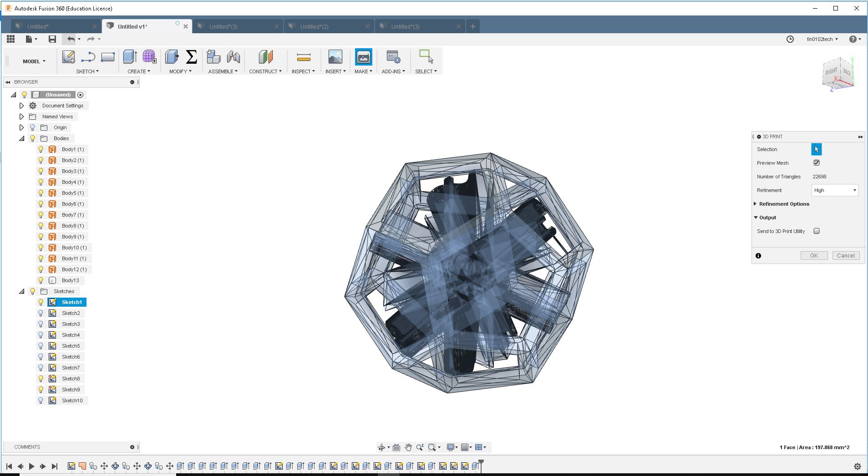Open timeline settings gear icon
This screenshot has width=868, height=476.
pyautogui.click(x=858, y=466)
